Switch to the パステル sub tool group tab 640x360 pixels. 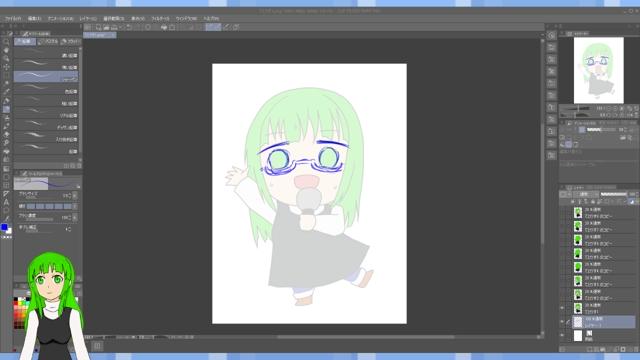coord(48,42)
